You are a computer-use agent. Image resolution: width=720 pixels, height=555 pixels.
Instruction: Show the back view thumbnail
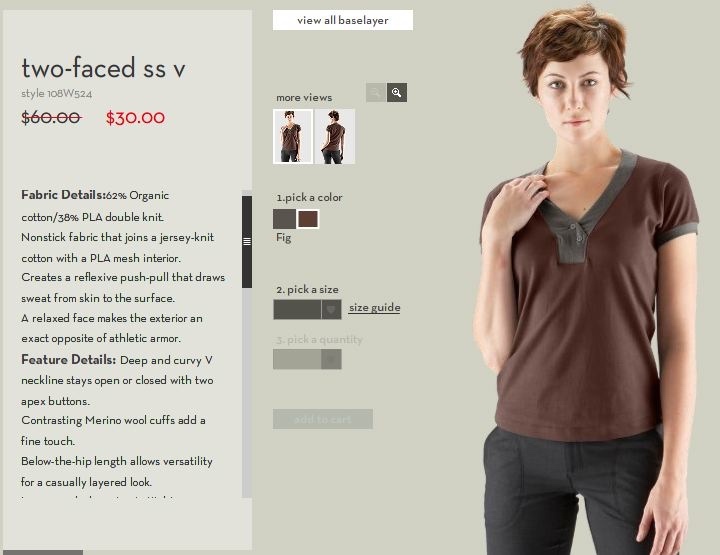click(x=335, y=136)
